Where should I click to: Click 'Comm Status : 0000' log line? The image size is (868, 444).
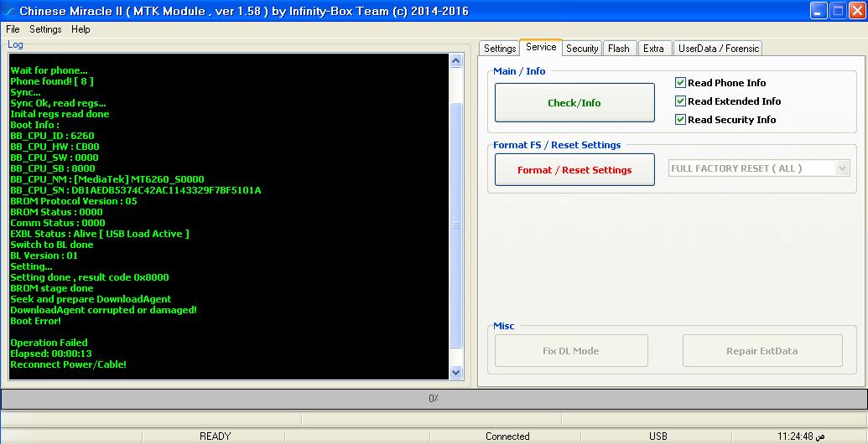(58, 223)
